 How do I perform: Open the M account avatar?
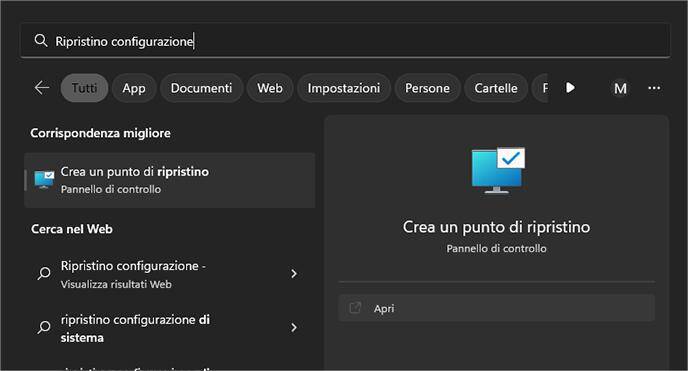click(620, 88)
